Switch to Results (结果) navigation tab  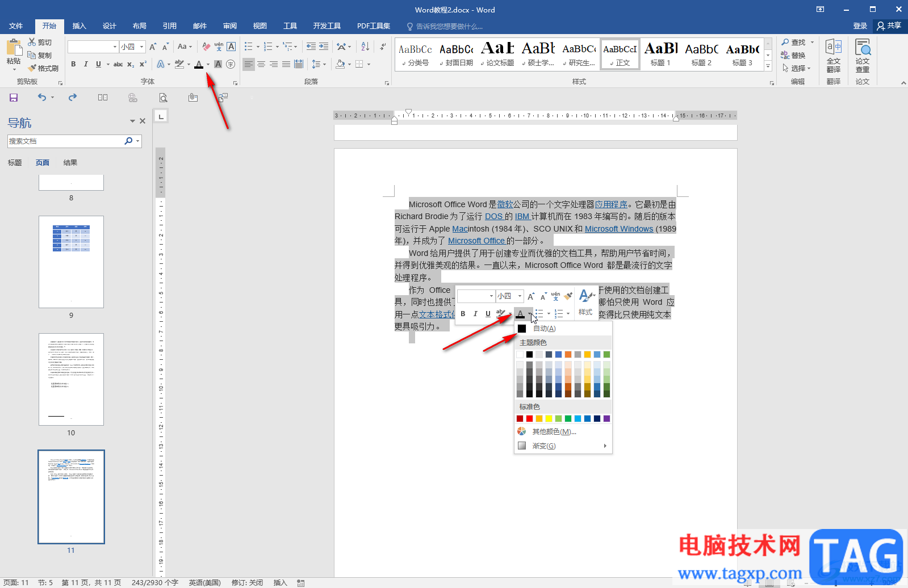coord(70,163)
